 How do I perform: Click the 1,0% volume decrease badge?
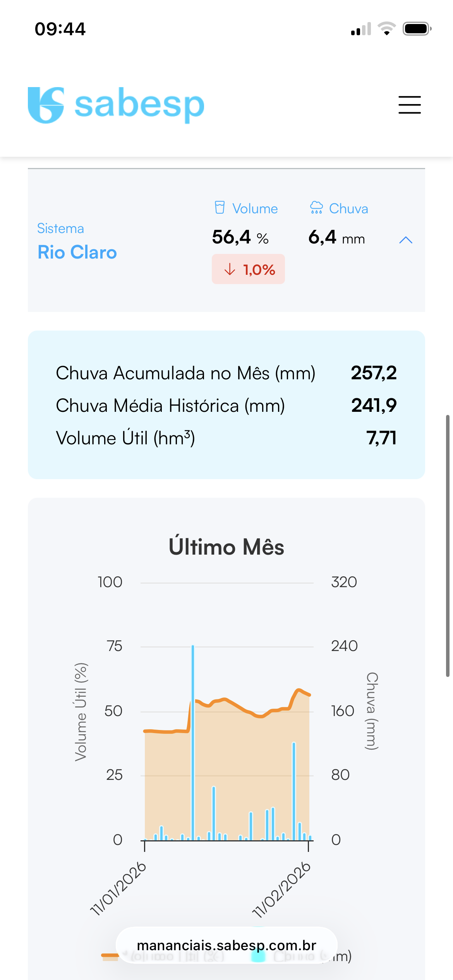[248, 269]
